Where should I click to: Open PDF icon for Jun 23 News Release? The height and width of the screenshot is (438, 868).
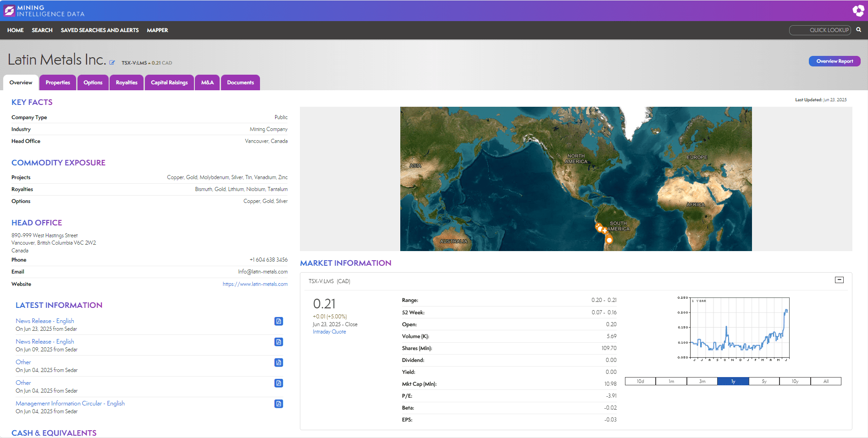pos(278,321)
